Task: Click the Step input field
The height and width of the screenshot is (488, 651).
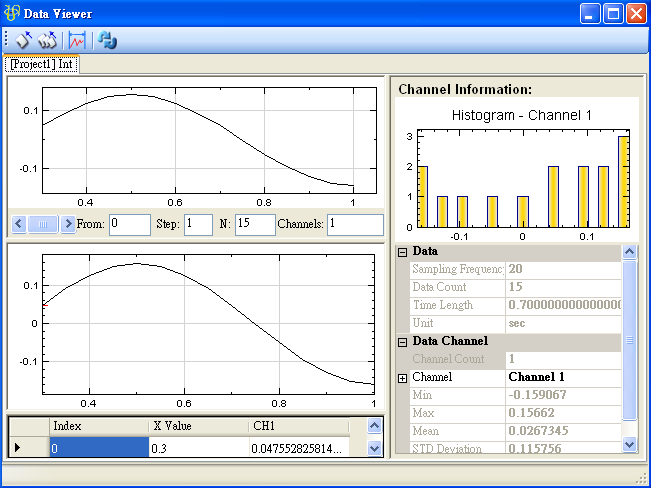Action: click(198, 225)
